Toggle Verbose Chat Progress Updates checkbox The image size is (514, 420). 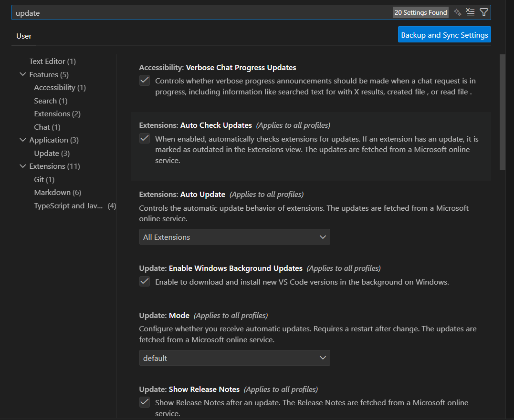pos(144,80)
